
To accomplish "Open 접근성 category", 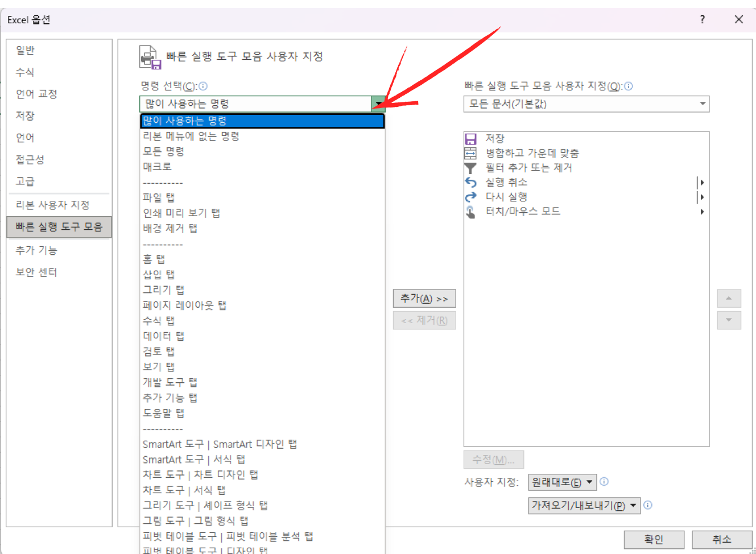I will 59,160.
